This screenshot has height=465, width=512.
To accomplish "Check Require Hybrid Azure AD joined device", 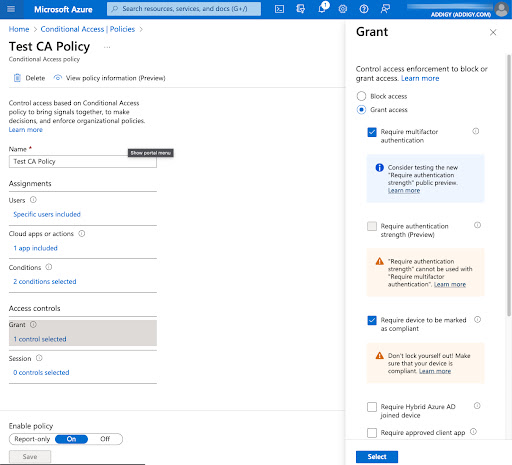I will (372, 407).
